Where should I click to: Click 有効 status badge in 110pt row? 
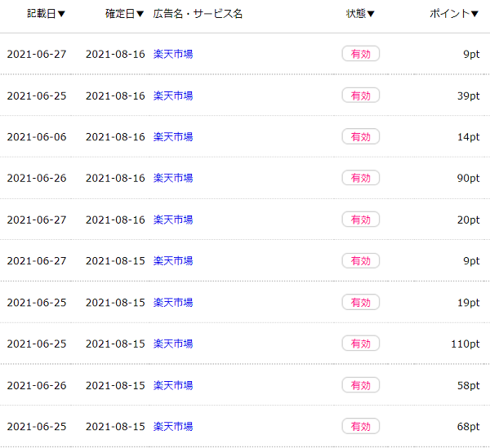click(361, 344)
